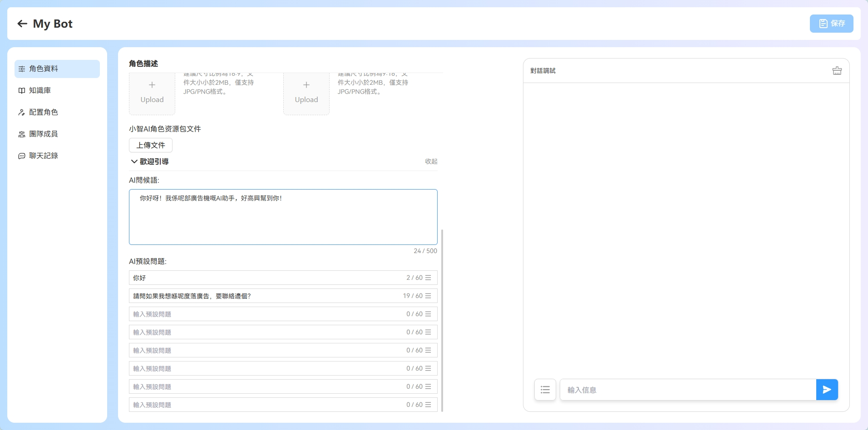Open the 知識庫 knowledge base section

tap(40, 91)
